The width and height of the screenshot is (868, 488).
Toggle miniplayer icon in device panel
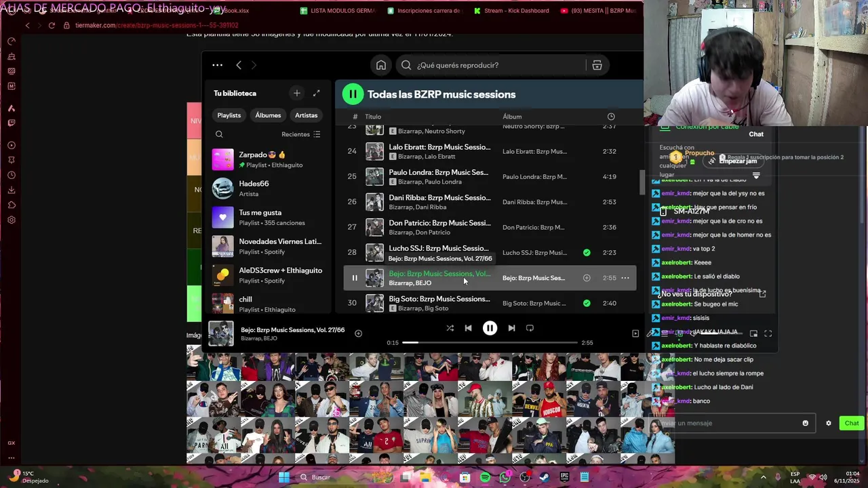(753, 333)
